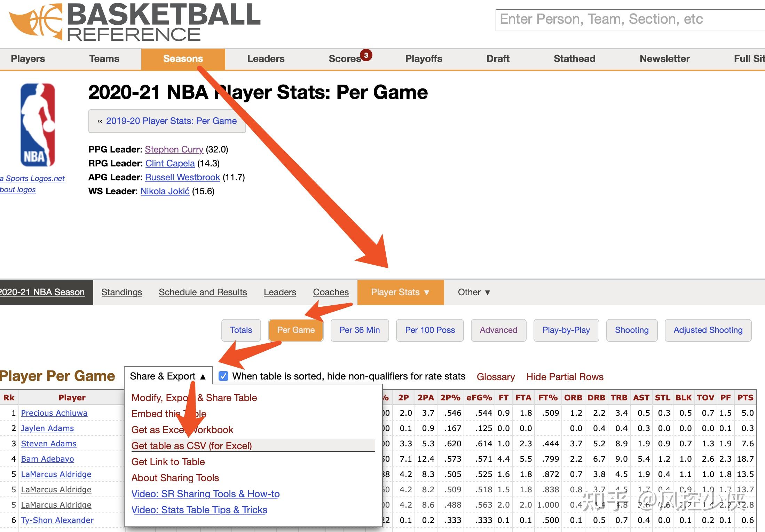Screen dimensions: 765x532
Task: Sort table by Rk column header
Action: 9,398
